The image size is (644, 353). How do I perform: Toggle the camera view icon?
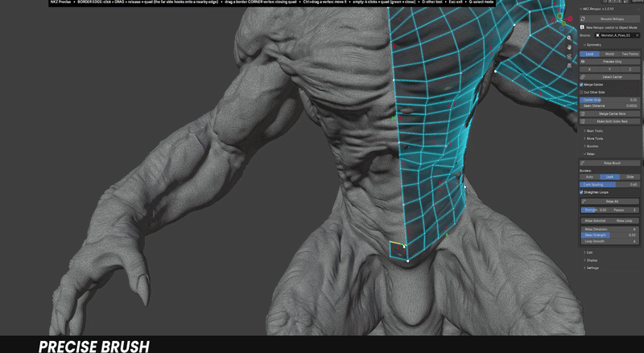click(569, 56)
